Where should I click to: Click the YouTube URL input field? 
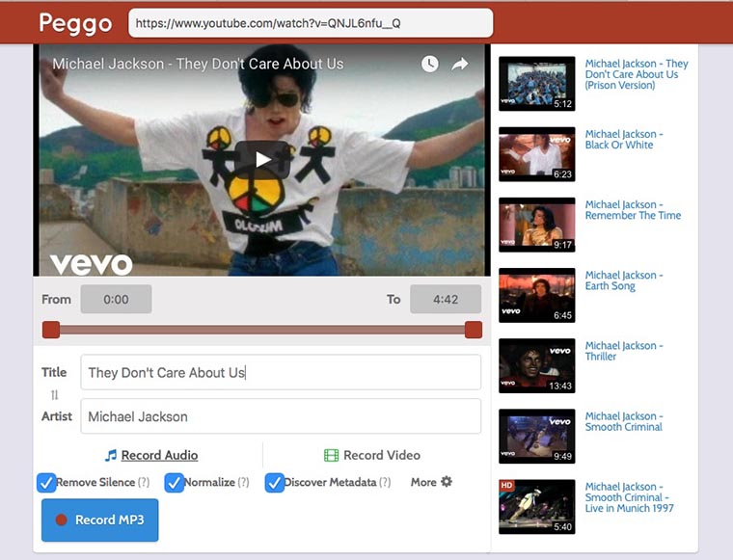(x=311, y=23)
